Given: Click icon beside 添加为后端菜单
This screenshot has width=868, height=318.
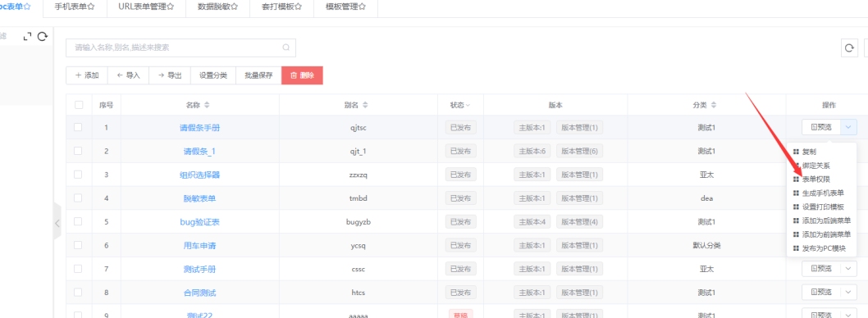Looking at the screenshot, I should [x=796, y=220].
